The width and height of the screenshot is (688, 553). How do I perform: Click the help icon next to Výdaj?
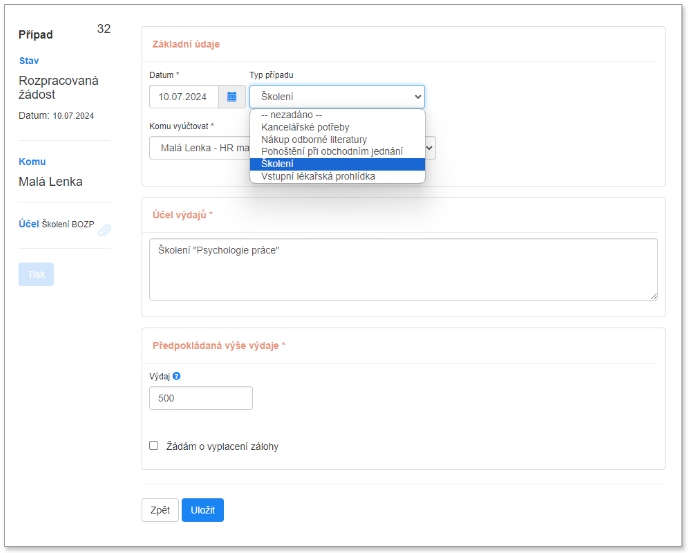(176, 377)
